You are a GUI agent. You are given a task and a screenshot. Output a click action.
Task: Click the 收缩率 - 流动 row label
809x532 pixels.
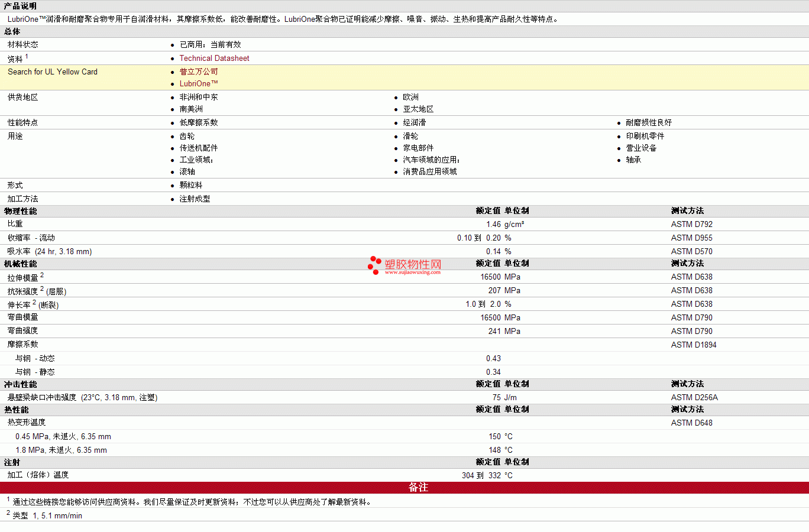pos(31,238)
